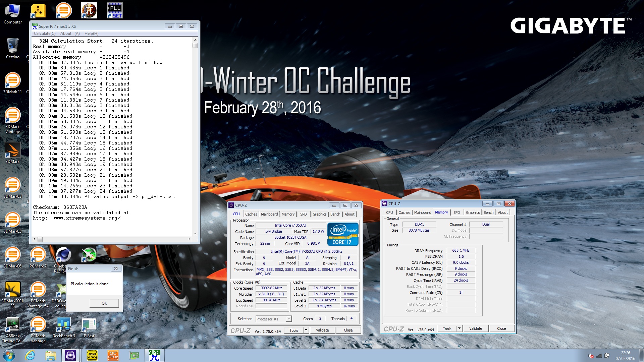Click the DRAM Frequency value field
Screen dimensions: 644x362
[461, 250]
